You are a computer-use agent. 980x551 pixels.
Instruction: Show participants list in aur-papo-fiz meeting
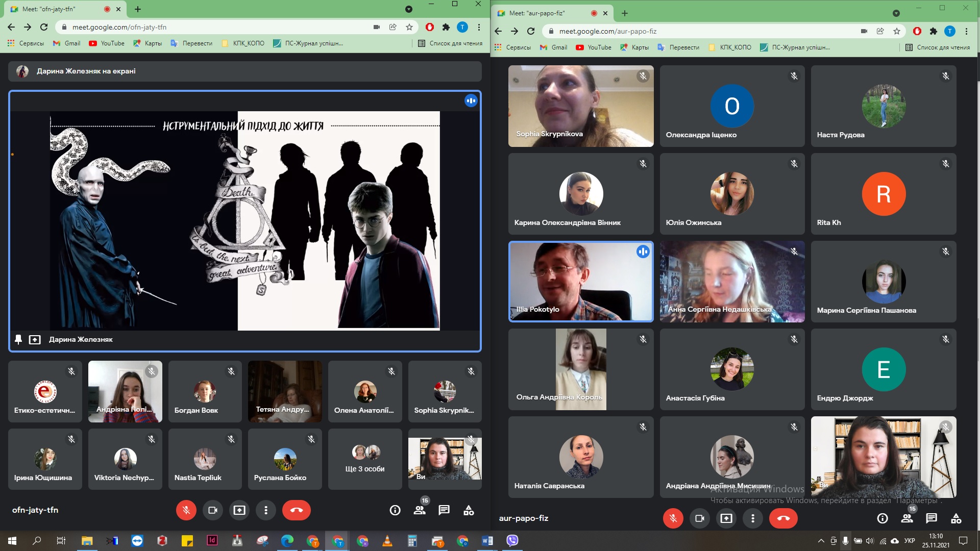click(x=907, y=518)
